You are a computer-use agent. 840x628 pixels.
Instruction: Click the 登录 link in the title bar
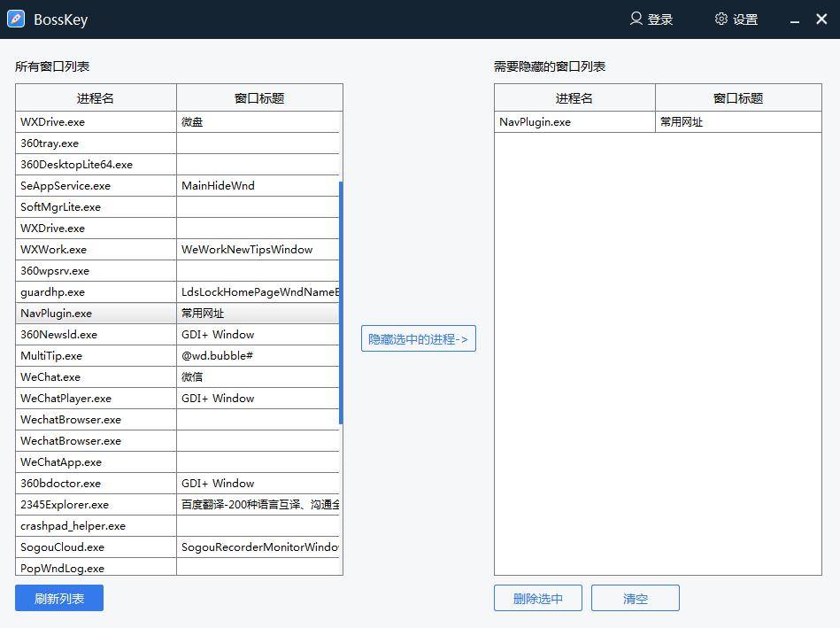659,19
